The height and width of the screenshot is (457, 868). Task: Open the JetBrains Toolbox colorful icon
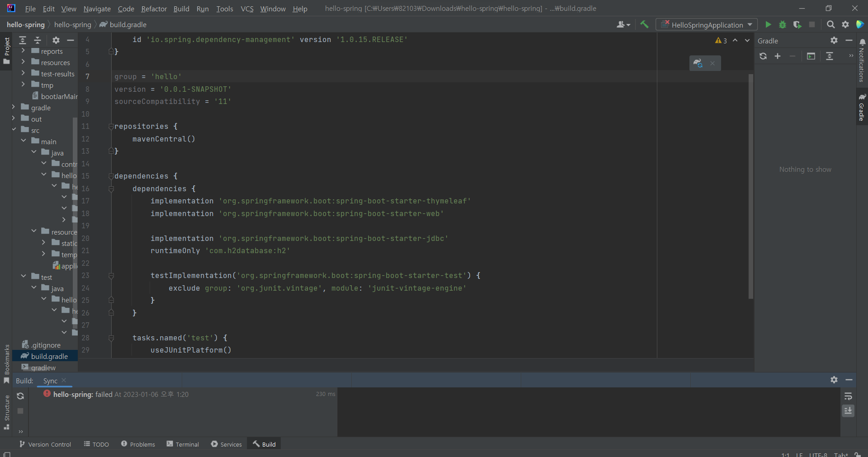click(x=860, y=24)
